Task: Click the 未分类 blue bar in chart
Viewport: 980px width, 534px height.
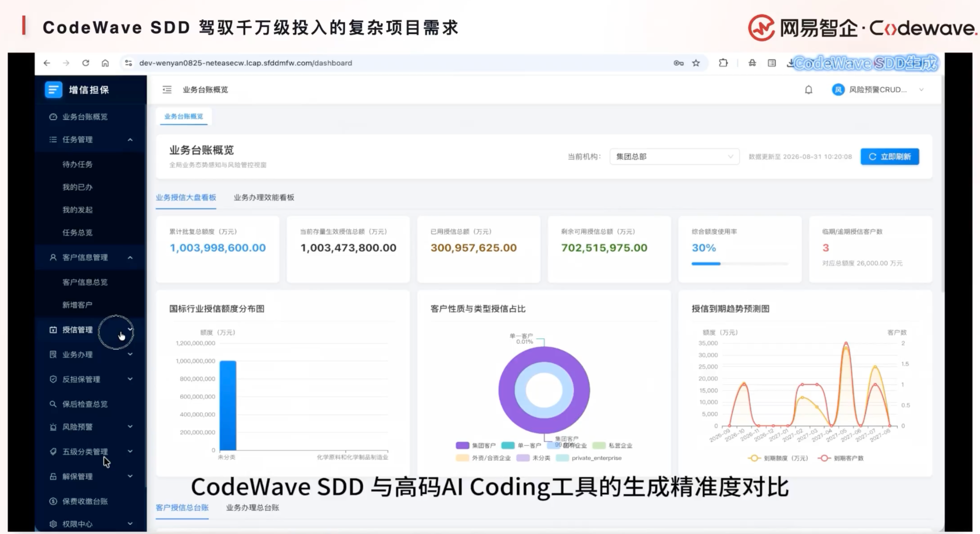Action: click(228, 406)
